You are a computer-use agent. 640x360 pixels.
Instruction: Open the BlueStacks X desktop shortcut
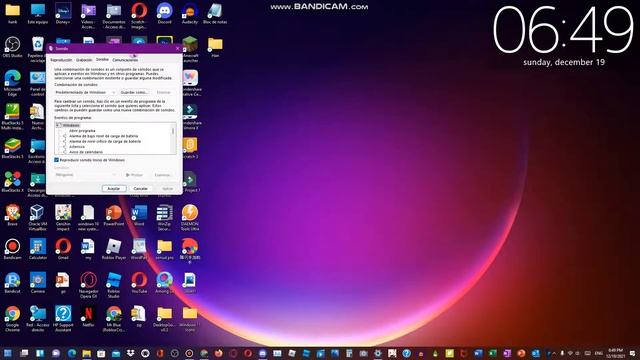tap(12, 182)
